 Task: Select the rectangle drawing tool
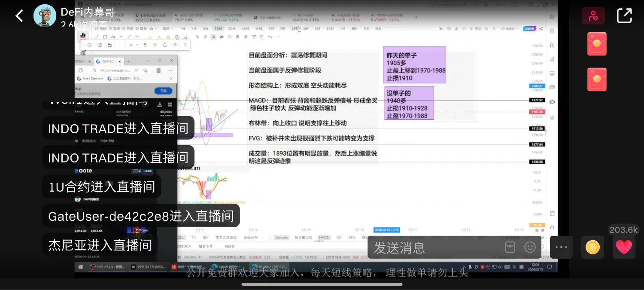[x=105, y=37]
